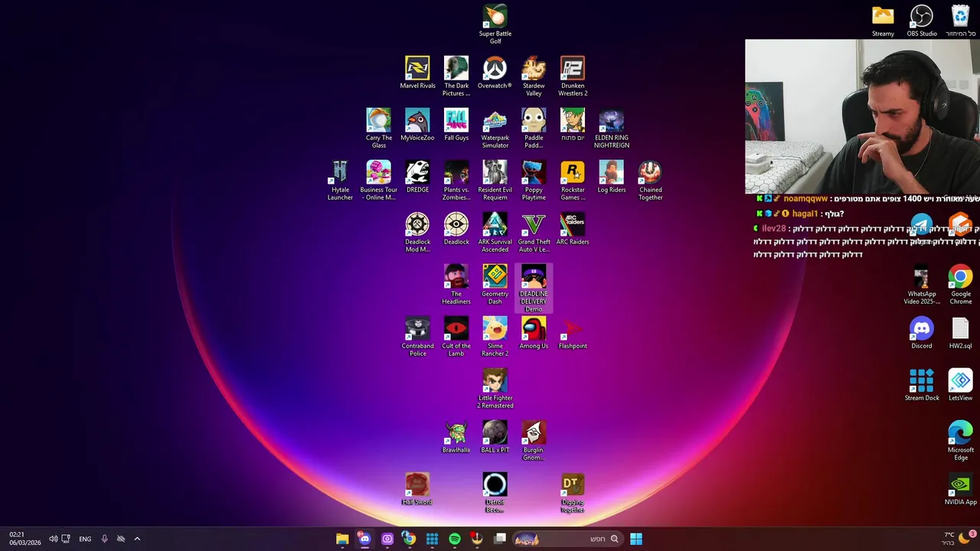Viewport: 980px width, 551px height.
Task: Select the Flashpoint desktop shortcut
Action: (573, 333)
